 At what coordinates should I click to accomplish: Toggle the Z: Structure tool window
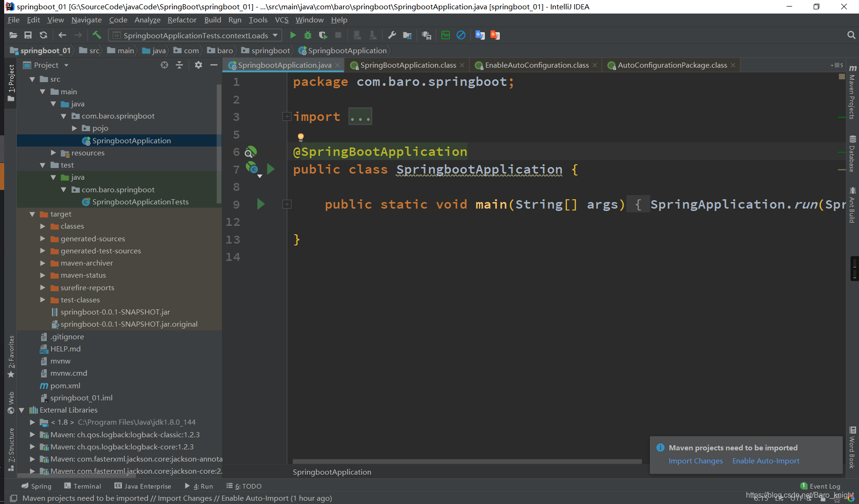click(11, 449)
